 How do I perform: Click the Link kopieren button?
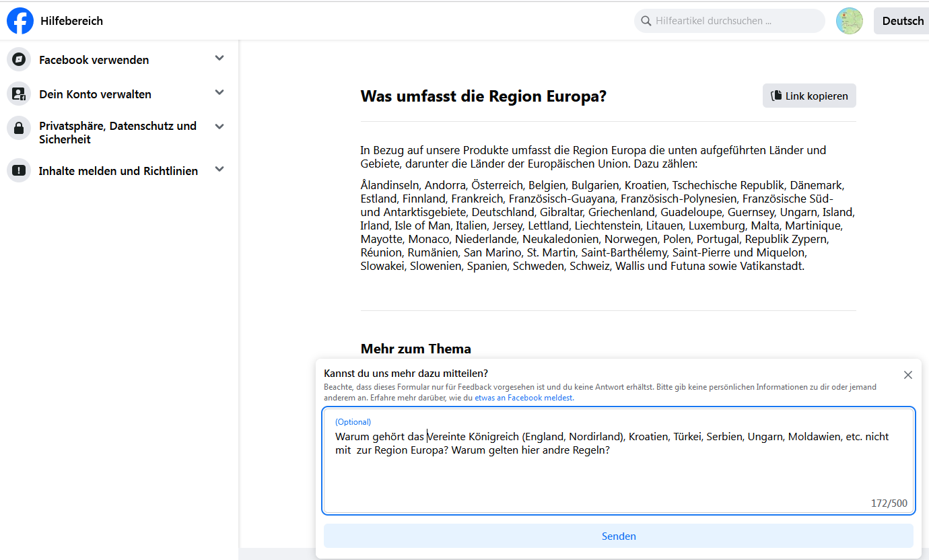[x=809, y=95]
